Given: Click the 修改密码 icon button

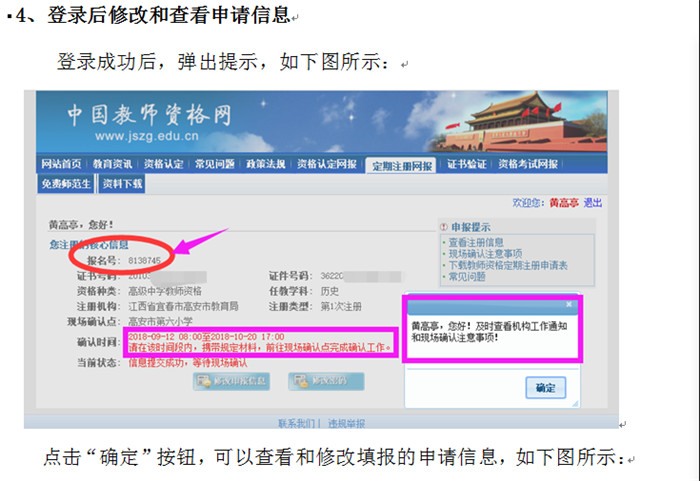Looking at the screenshot, I should (326, 381).
